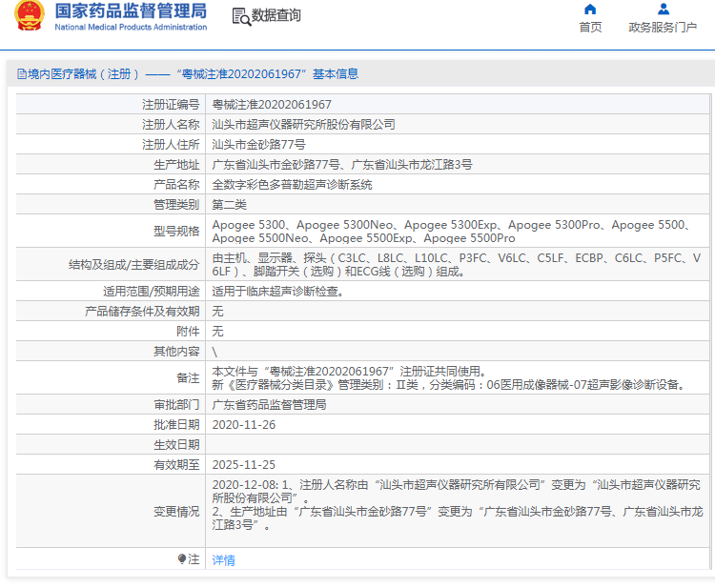Click the bulb icon beside 注
The width and height of the screenshot is (715, 588).
(x=181, y=558)
